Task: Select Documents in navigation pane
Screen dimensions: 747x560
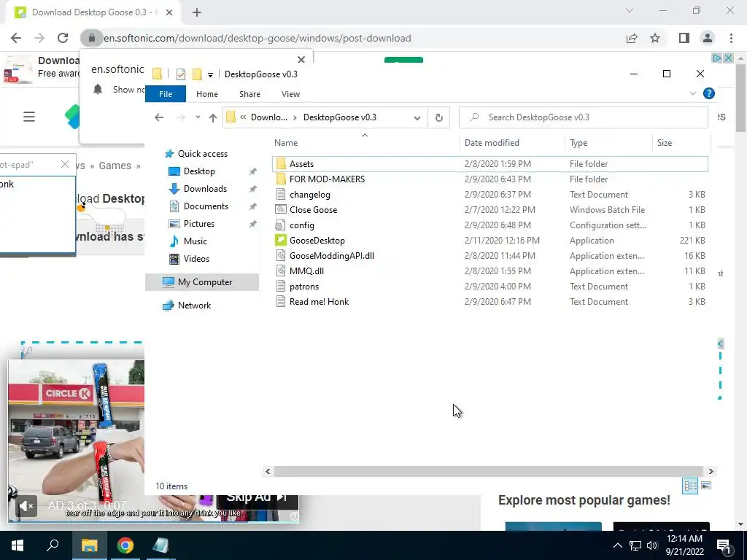Action: (x=206, y=206)
